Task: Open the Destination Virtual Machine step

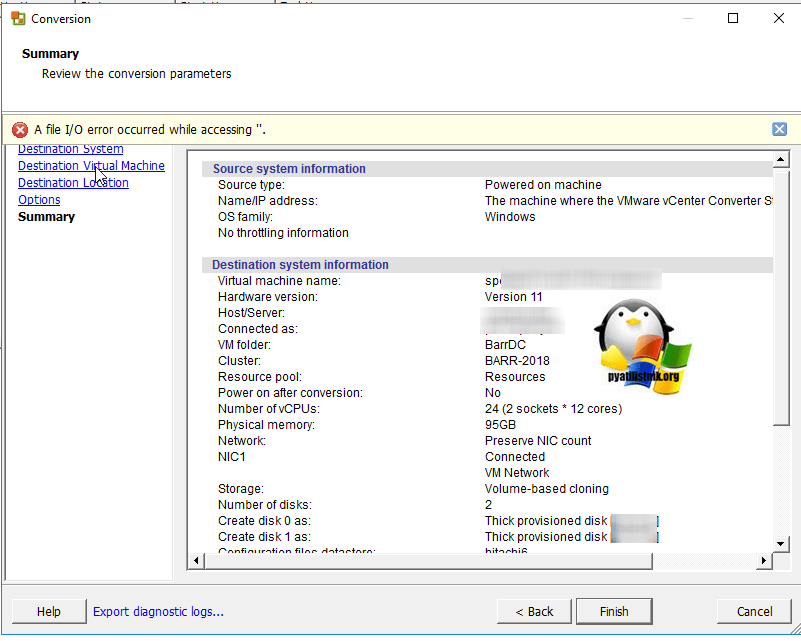Action: point(91,165)
